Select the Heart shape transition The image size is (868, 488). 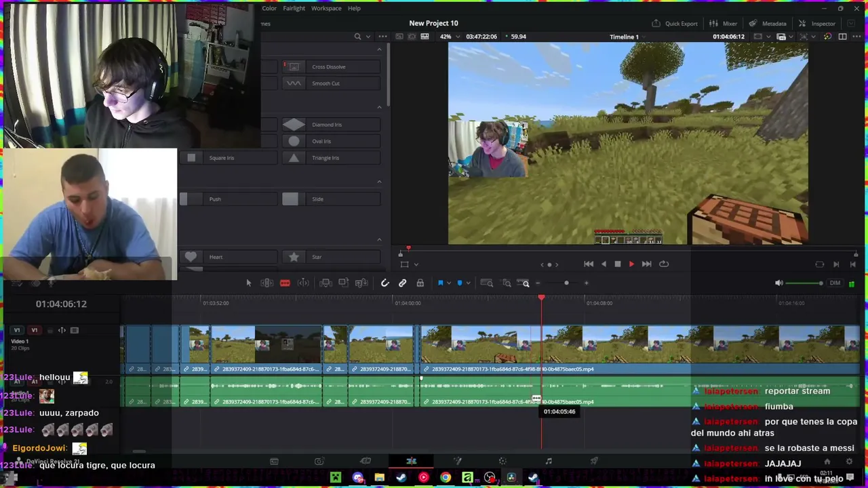[x=229, y=257]
